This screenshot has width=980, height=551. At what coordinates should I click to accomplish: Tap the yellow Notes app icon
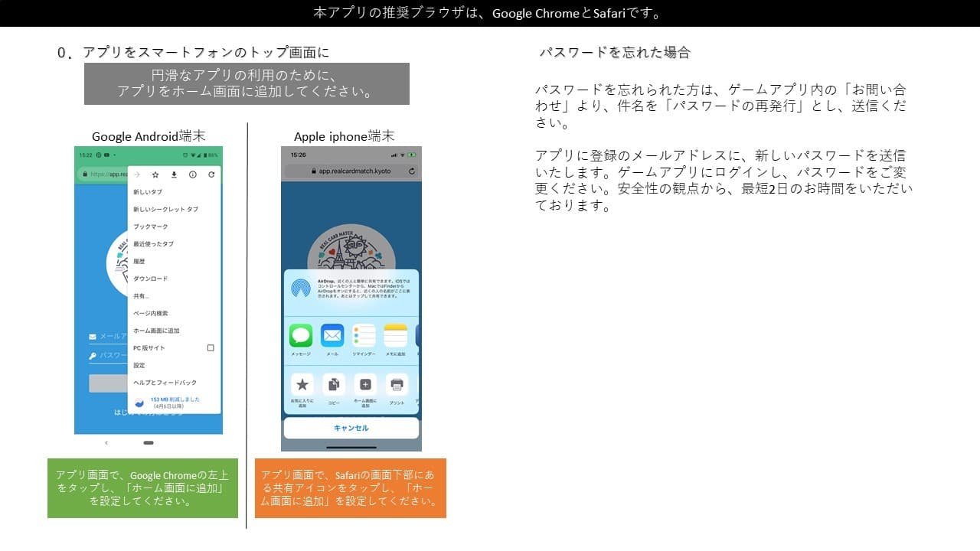tap(395, 335)
